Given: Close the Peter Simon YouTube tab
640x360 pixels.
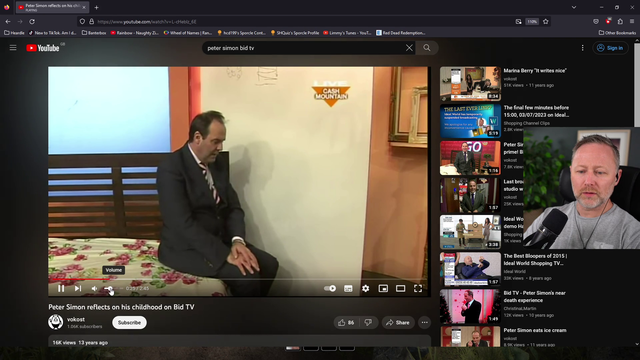Looking at the screenshot, I should pyautogui.click(x=84, y=7).
